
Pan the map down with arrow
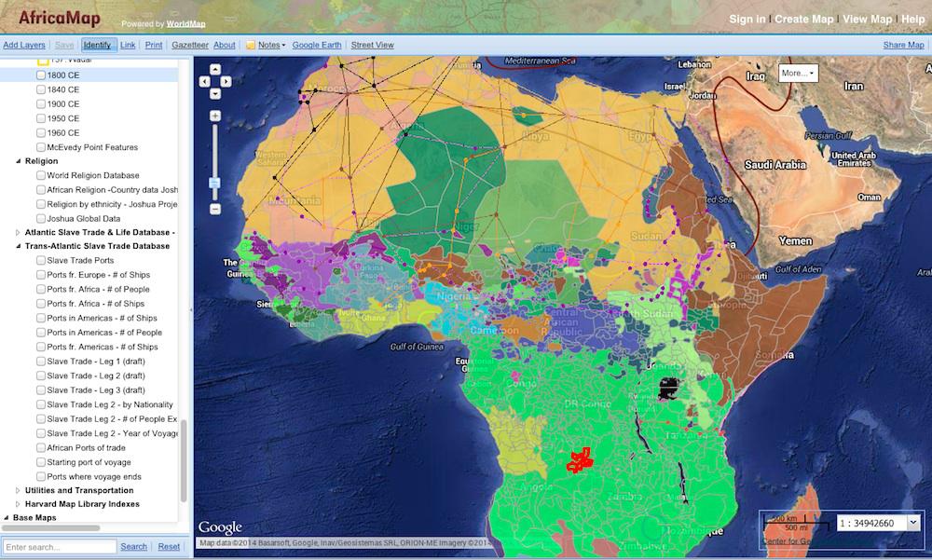coord(215,93)
